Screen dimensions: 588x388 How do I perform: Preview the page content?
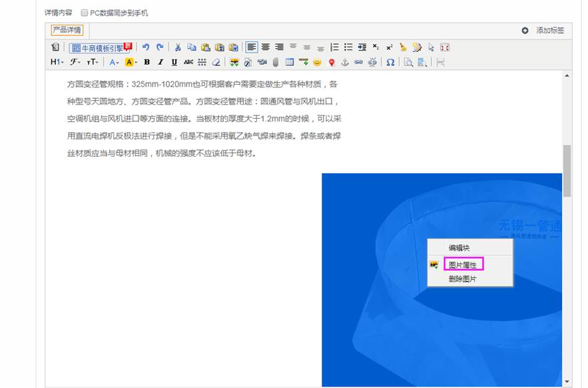tap(408, 62)
